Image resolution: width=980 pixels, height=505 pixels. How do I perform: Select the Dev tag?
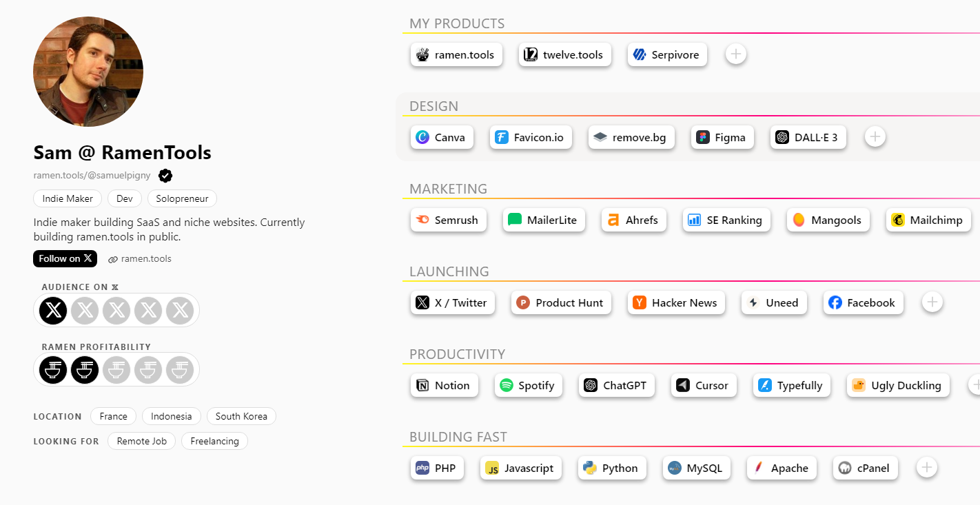tap(125, 198)
